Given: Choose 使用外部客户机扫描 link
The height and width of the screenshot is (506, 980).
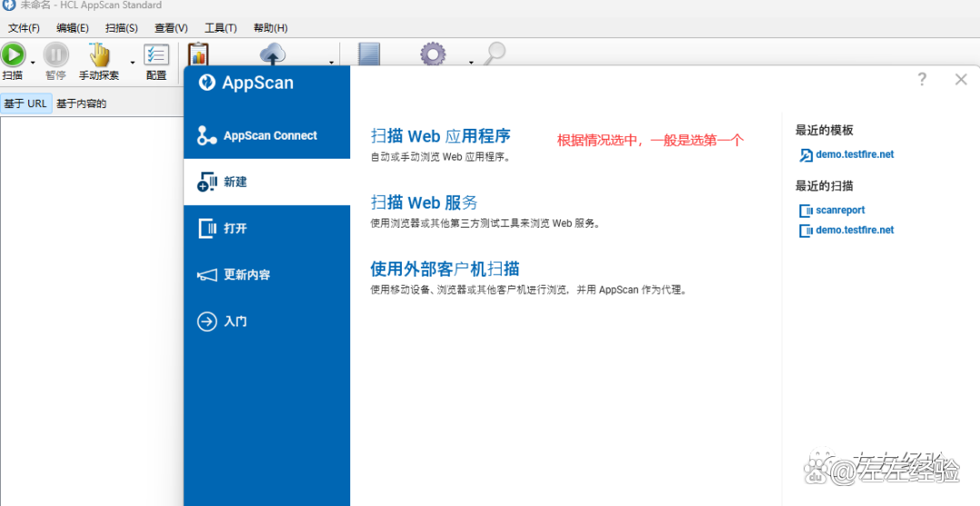Looking at the screenshot, I should click(445, 268).
